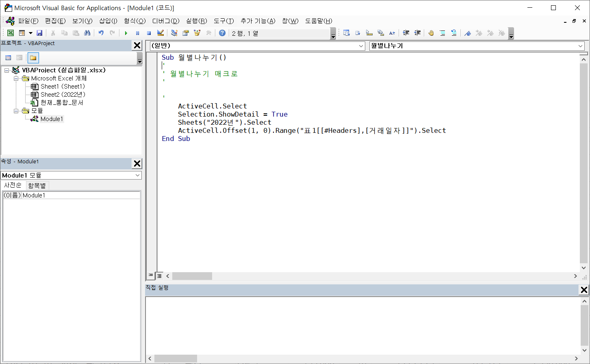Image resolution: width=590 pixels, height=364 pixels.
Task: Click the Redo arrow icon
Action: coord(112,33)
